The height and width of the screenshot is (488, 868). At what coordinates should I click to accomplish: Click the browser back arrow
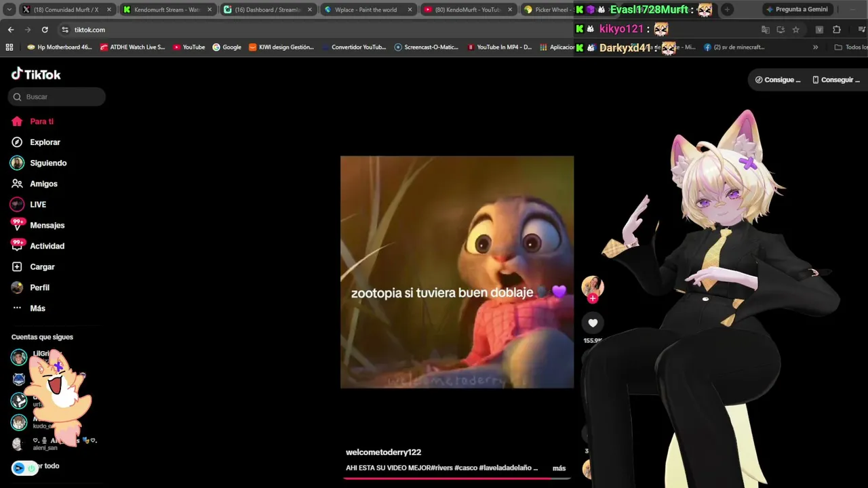tap(11, 30)
